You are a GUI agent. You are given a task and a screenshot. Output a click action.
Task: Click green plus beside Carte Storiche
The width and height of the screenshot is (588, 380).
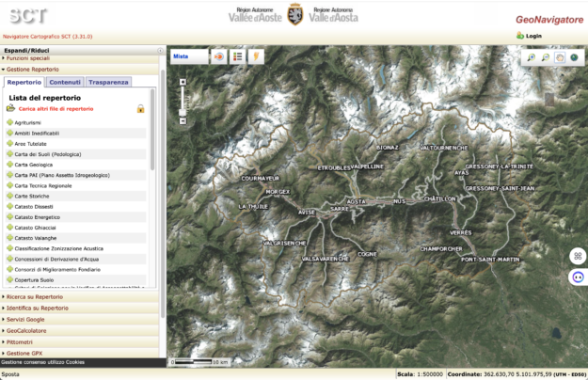[10, 196]
